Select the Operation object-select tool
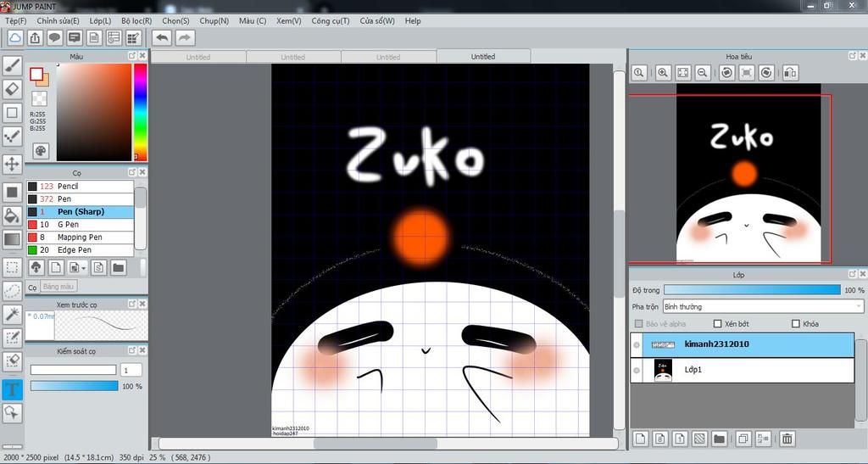Screen dimensions: 868x464 (12, 412)
